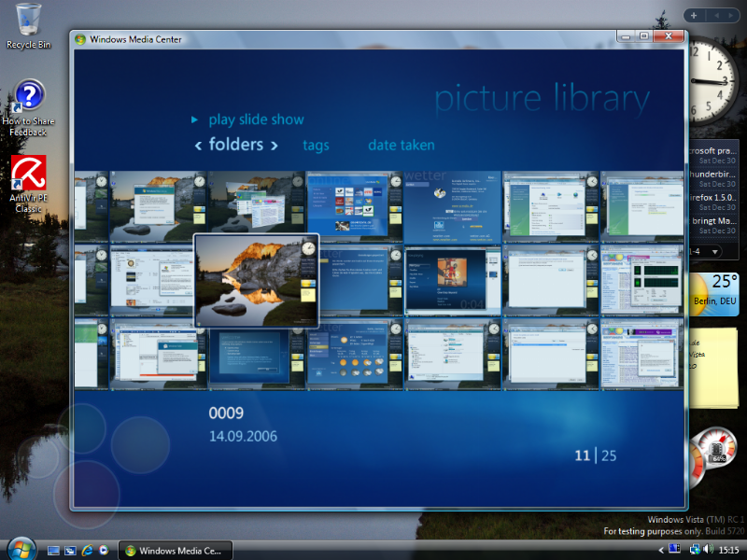This screenshot has width=747, height=560.
Task: Launch AntiVir PE Classic shortcut
Action: click(x=28, y=184)
